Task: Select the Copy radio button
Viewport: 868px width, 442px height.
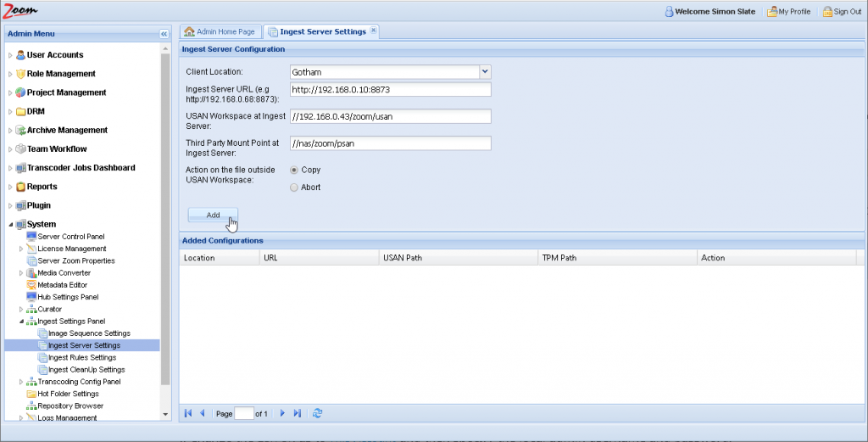Action: pos(294,170)
